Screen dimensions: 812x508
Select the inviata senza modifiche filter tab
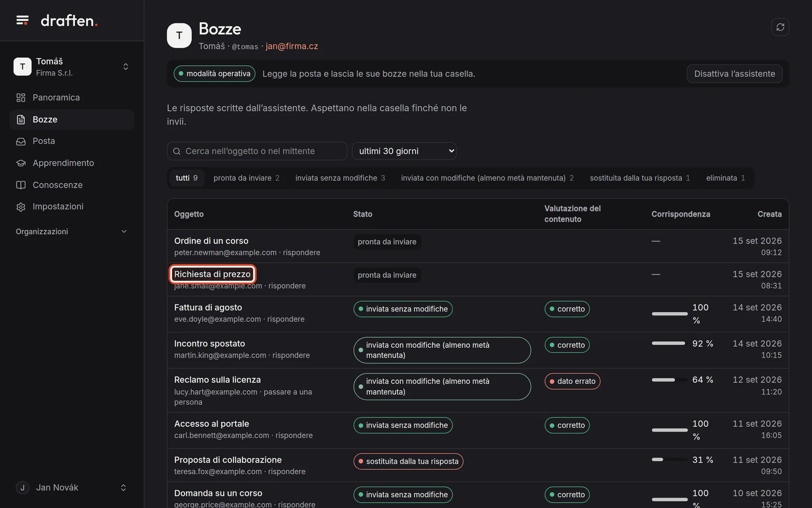340,178
